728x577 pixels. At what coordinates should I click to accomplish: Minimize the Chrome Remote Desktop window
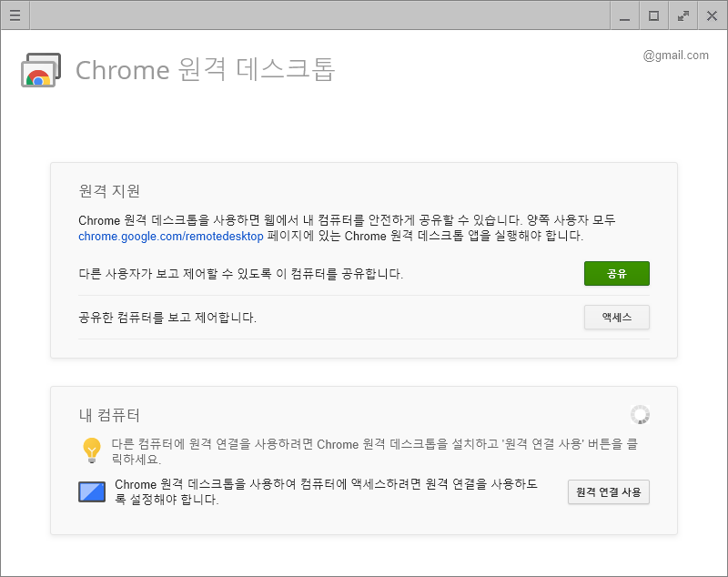[625, 15]
